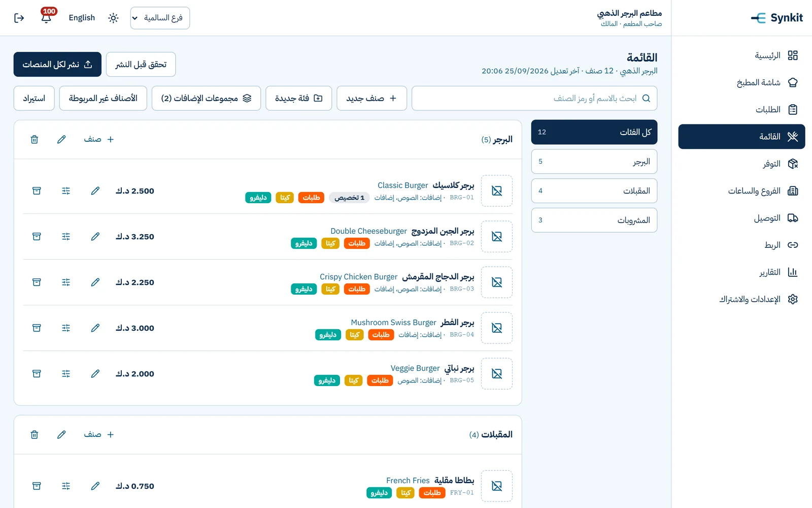Open التوصيل delivery page

pos(741,218)
